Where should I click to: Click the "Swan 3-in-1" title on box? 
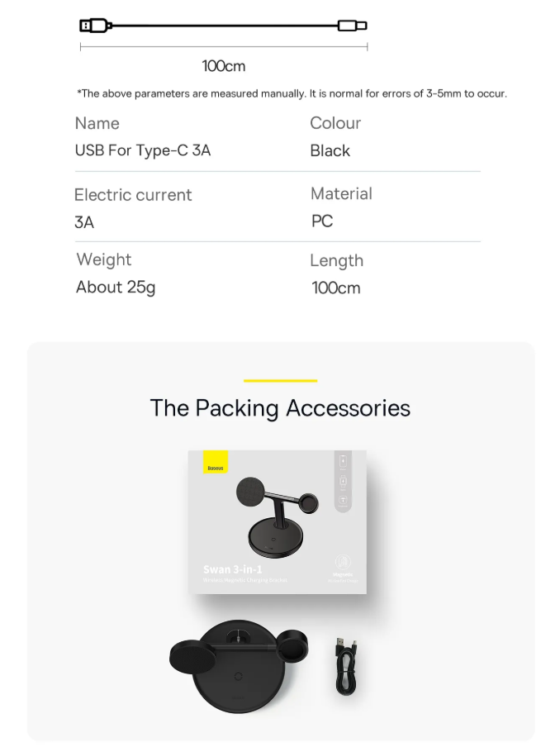[234, 569]
